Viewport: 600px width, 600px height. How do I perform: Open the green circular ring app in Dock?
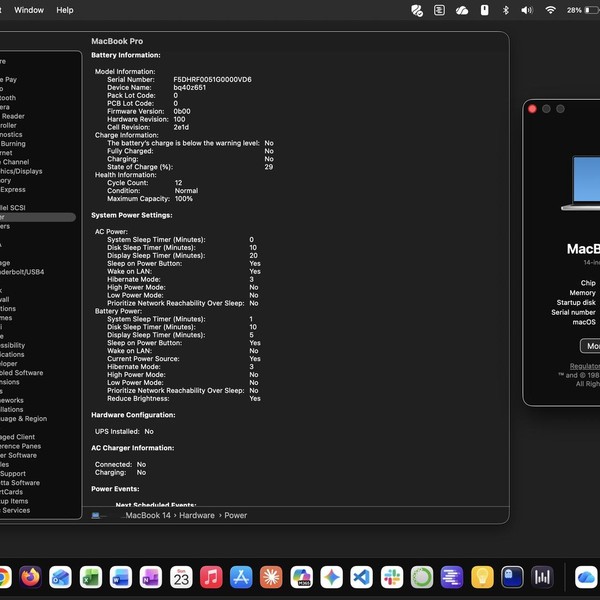[x=422, y=577]
